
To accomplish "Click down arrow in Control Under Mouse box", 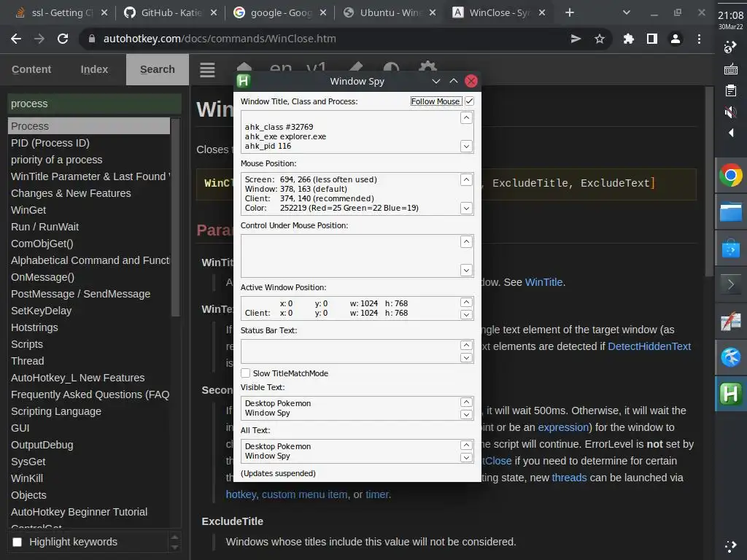I will [x=466, y=270].
